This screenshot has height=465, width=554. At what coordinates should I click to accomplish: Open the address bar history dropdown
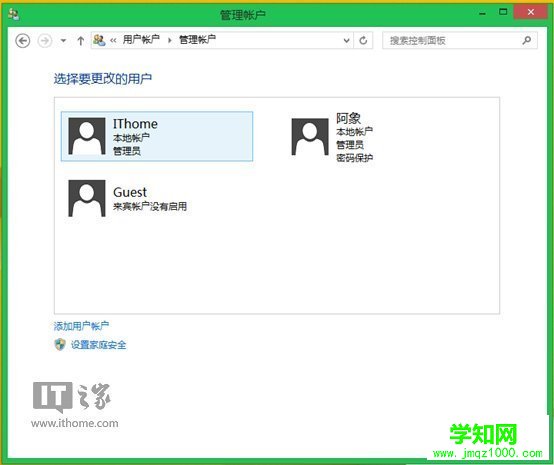[347, 41]
